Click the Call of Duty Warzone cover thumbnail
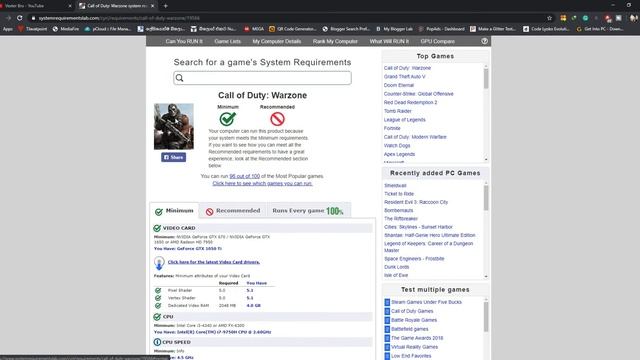 coord(174,127)
